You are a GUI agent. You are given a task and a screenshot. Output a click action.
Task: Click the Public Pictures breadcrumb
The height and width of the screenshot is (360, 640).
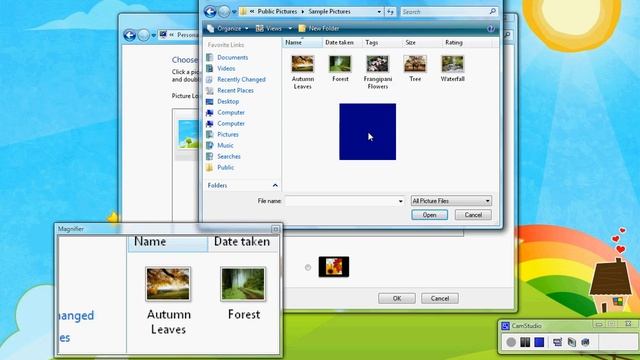tap(277, 12)
